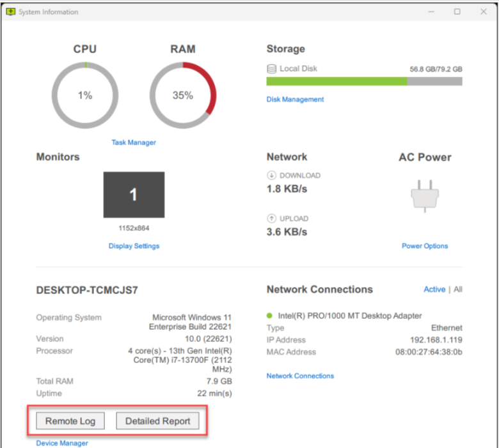Open the Task Manager link
Viewport: 499px width, 448px height.
134,143
